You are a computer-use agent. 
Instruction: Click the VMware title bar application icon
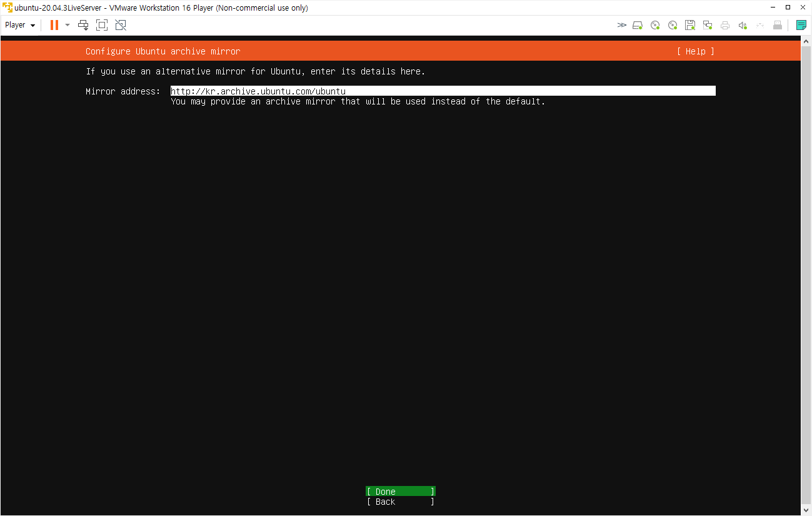(x=7, y=8)
